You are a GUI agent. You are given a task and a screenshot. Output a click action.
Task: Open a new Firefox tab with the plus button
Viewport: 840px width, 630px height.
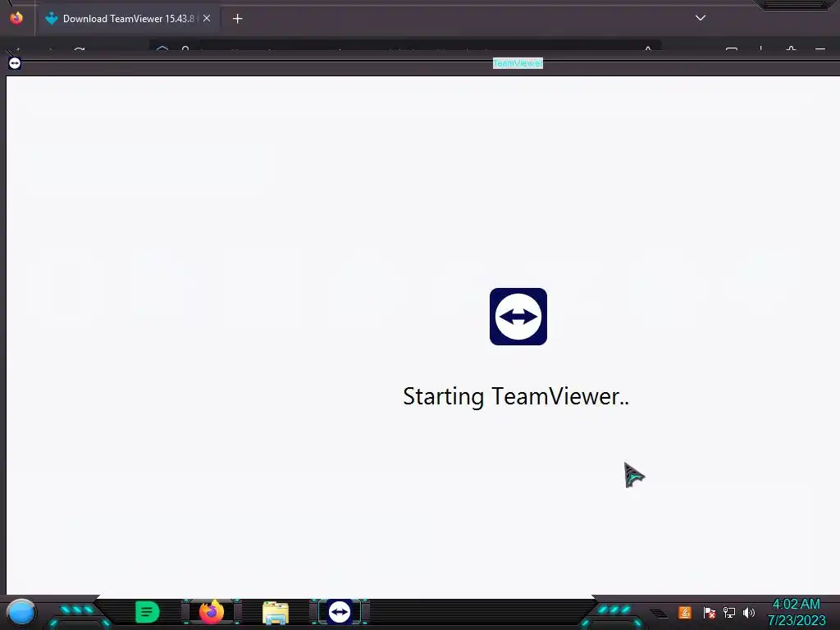[x=237, y=19]
